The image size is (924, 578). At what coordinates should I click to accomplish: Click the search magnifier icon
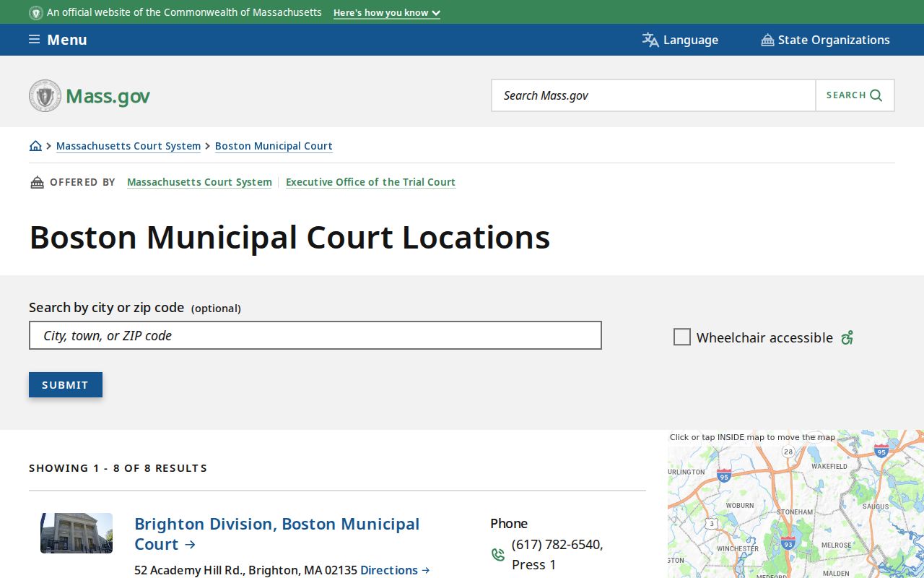[x=876, y=95]
